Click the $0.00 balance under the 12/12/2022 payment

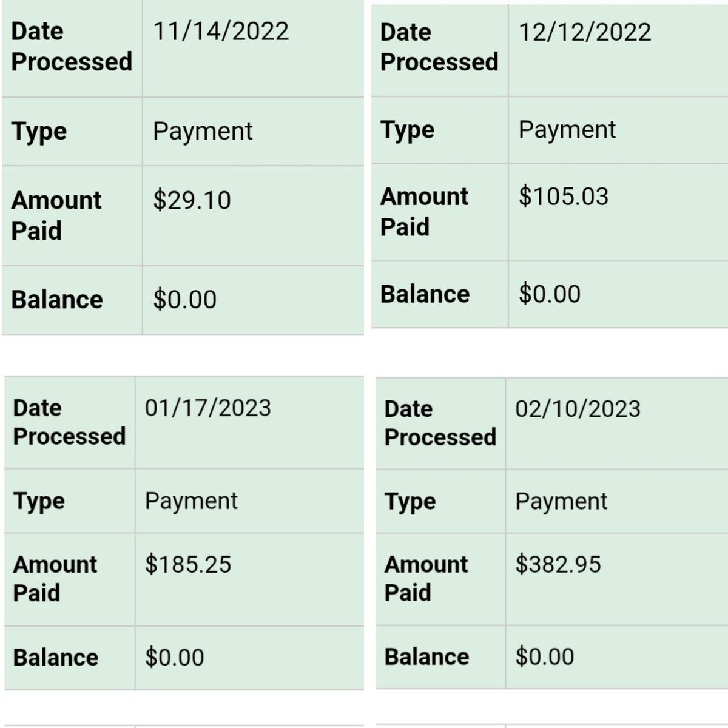pos(550,294)
